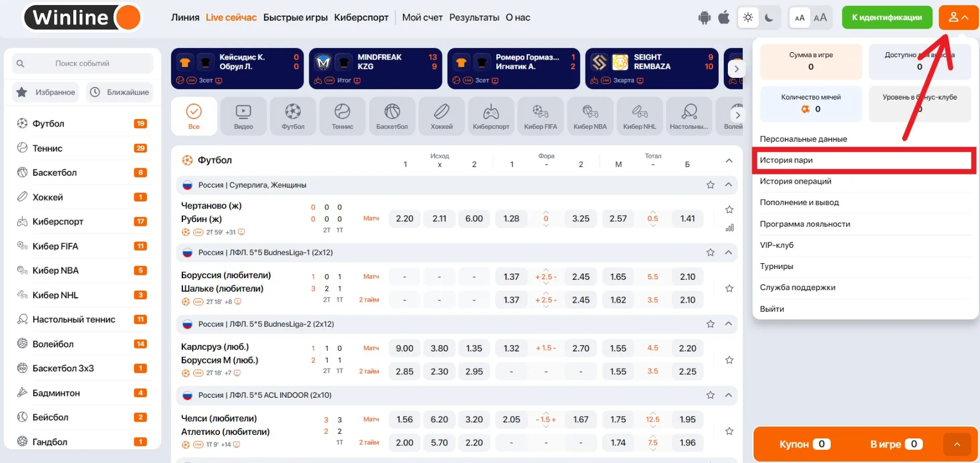The height and width of the screenshot is (463, 980).
Task: Pick odds 9.00 for Карлсруэ win
Action: 404,348
